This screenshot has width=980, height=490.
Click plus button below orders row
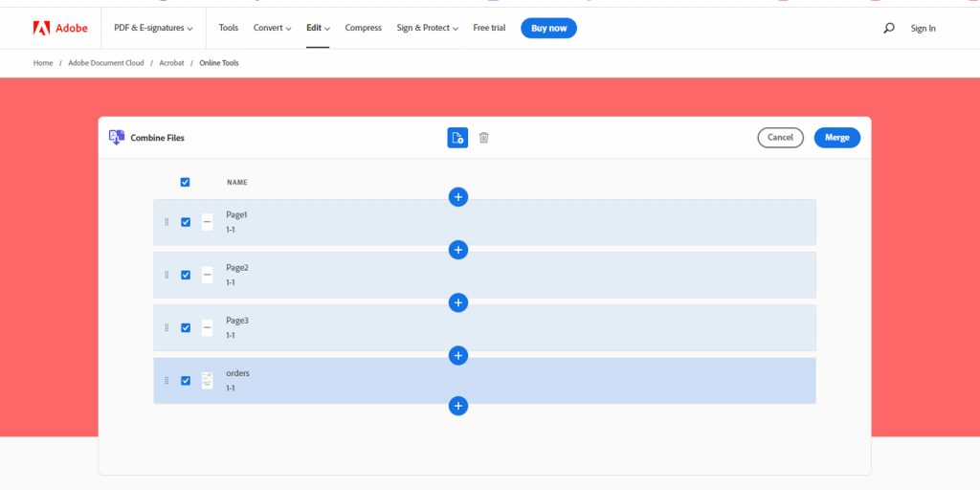click(458, 406)
